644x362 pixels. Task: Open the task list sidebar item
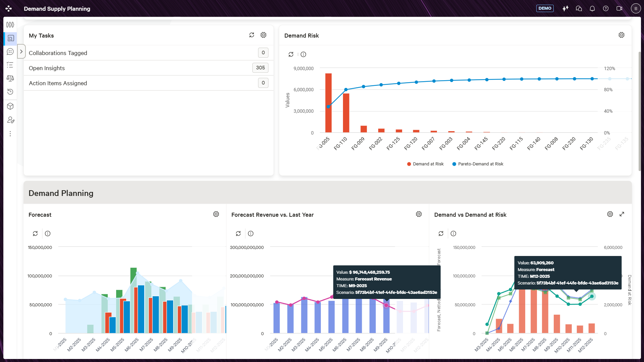coord(10,65)
